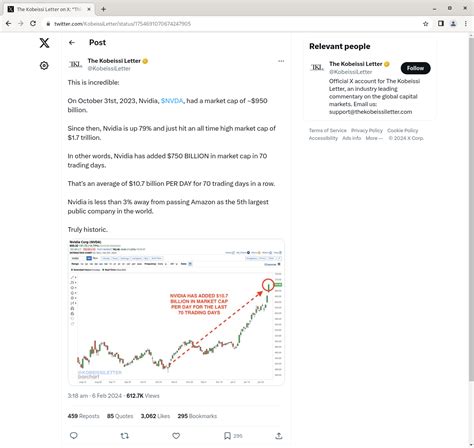Go back using the Post arrow
Viewport: 474px width, 448px height.
(x=72, y=43)
